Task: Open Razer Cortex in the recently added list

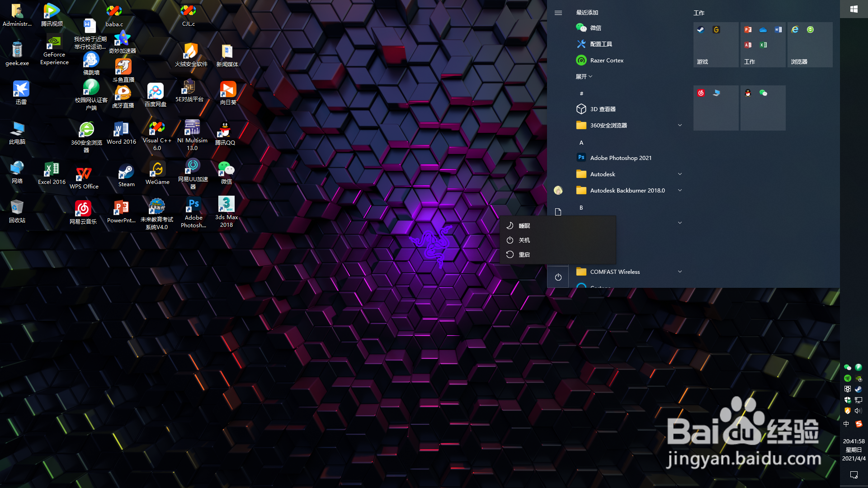Action: [x=606, y=60]
